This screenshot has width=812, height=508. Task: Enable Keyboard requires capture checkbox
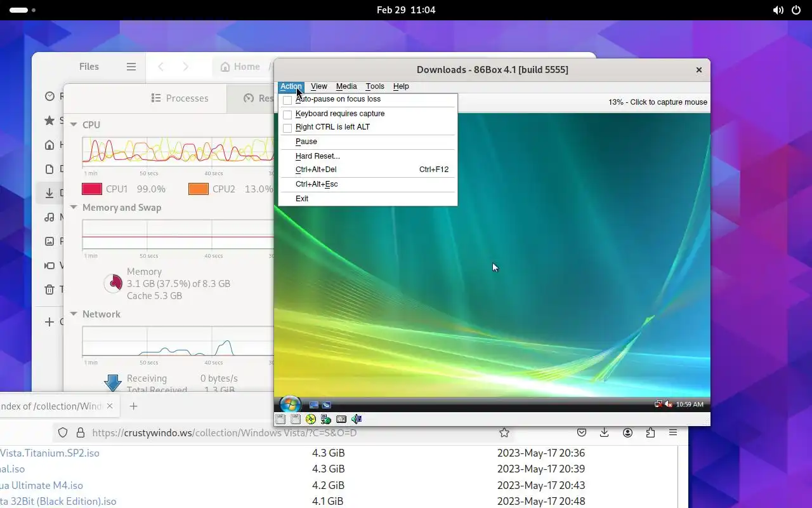[287, 114]
